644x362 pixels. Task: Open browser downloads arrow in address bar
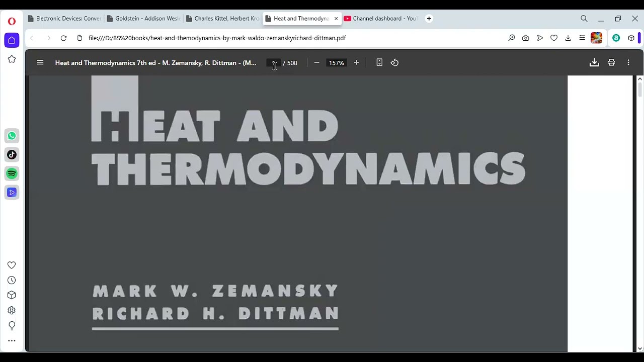pos(568,38)
